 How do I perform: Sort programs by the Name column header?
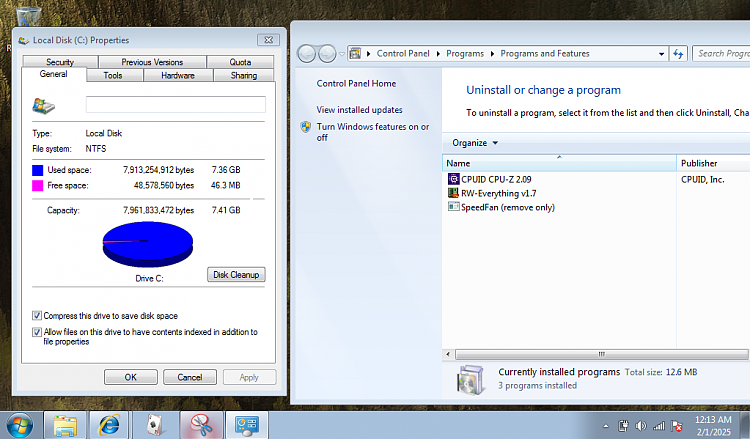click(559, 163)
